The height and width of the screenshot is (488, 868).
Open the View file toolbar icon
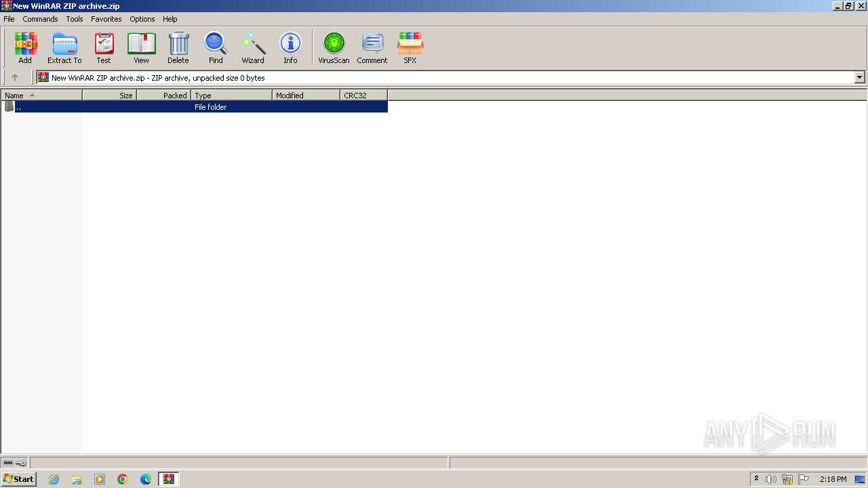pos(141,47)
